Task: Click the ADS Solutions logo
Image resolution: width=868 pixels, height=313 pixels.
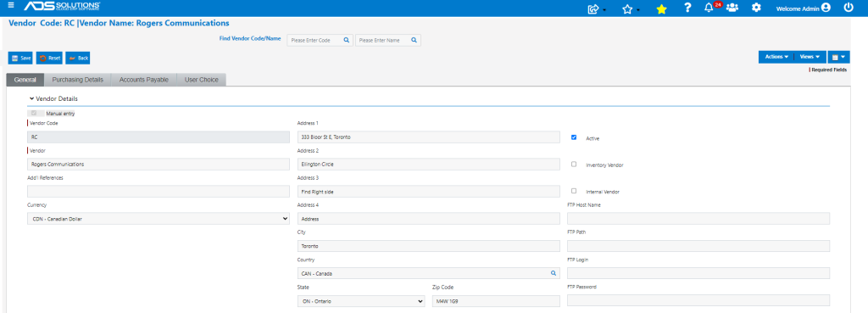Action: (x=62, y=7)
